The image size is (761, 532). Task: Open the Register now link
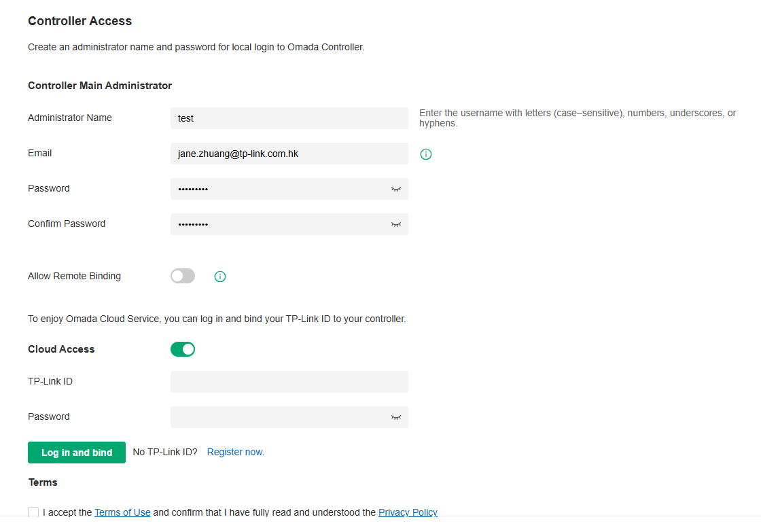(235, 451)
